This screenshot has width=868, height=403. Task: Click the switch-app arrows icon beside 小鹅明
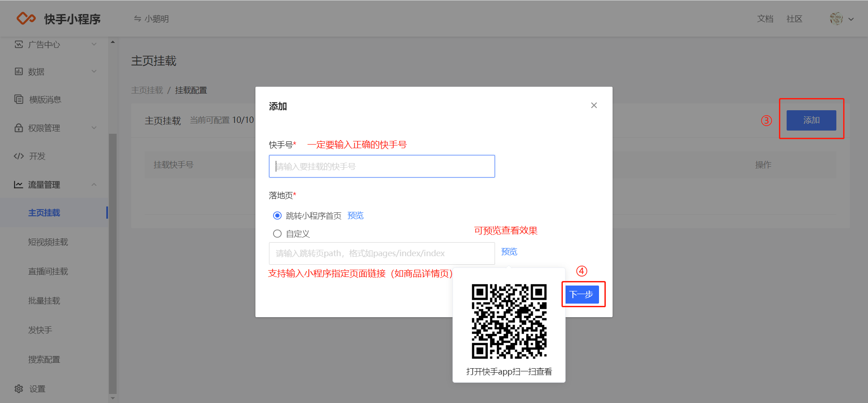click(x=137, y=19)
